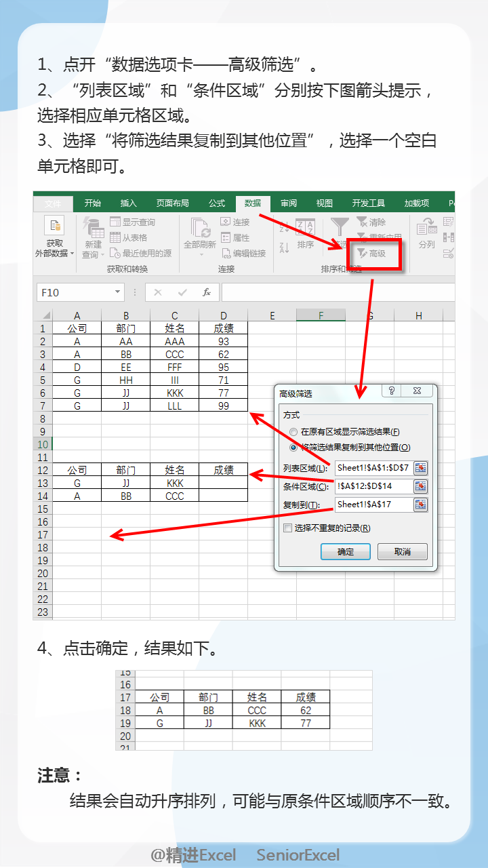488x868 pixels.
Task: Click 取消 in the 高级筛选 dialog
Action: click(x=403, y=551)
